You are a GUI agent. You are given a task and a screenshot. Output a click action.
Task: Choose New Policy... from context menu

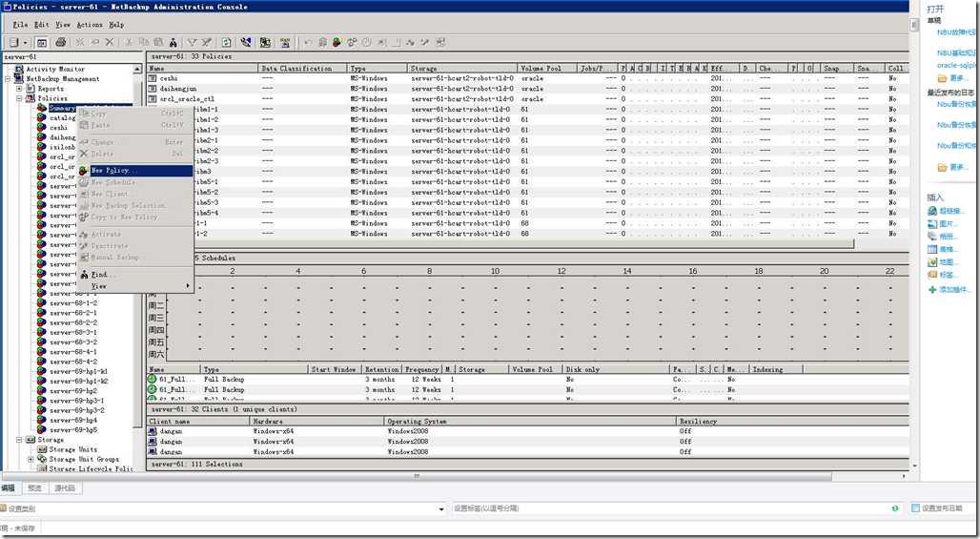(x=135, y=171)
